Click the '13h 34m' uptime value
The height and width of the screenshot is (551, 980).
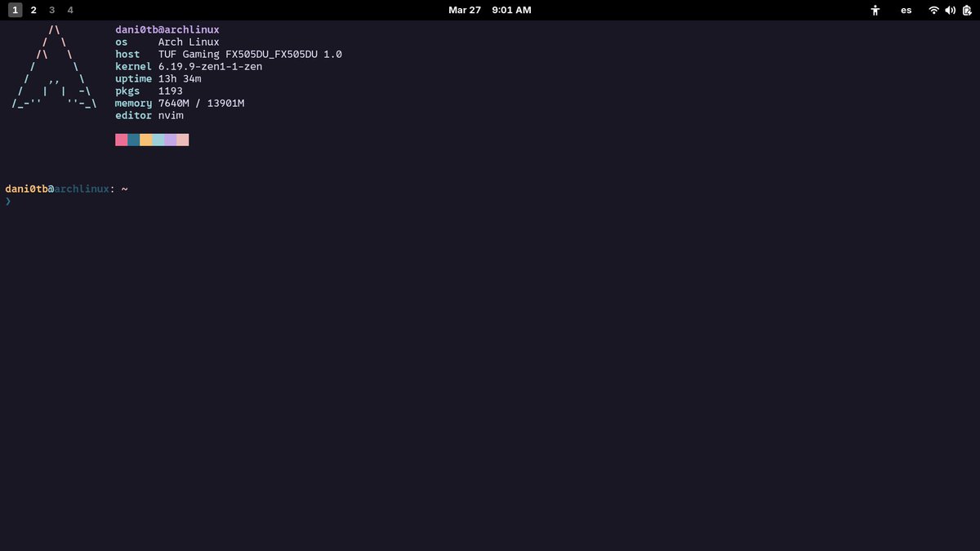click(x=180, y=78)
